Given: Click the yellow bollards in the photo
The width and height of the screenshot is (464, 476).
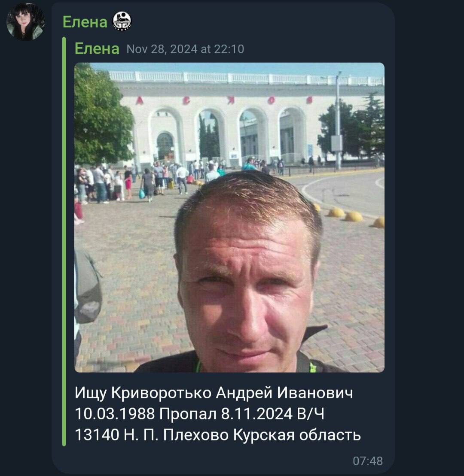Looking at the screenshot, I should (x=349, y=215).
